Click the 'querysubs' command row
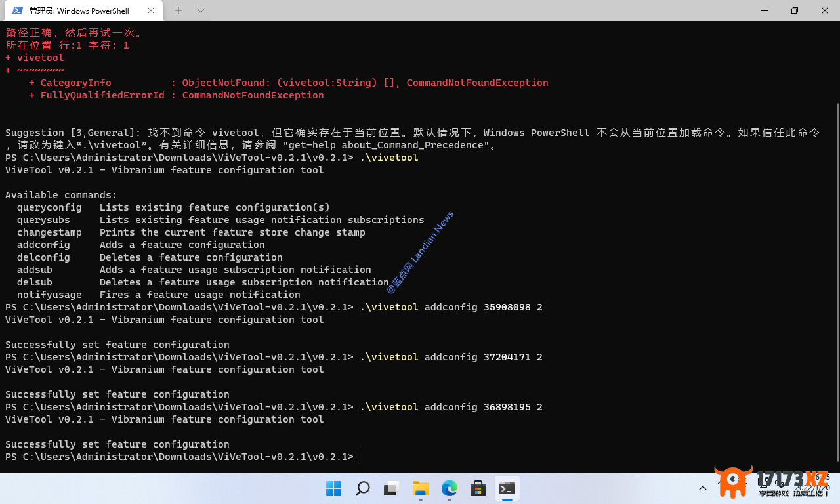 [220, 220]
